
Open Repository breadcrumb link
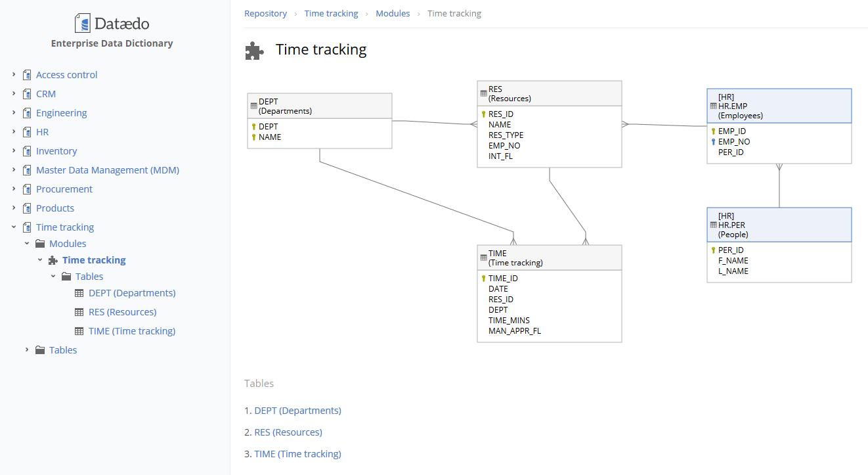pos(265,13)
